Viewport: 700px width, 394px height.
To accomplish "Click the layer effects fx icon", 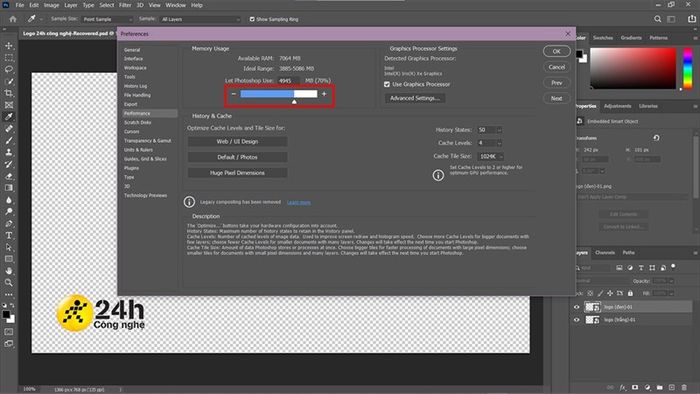I will point(623,387).
